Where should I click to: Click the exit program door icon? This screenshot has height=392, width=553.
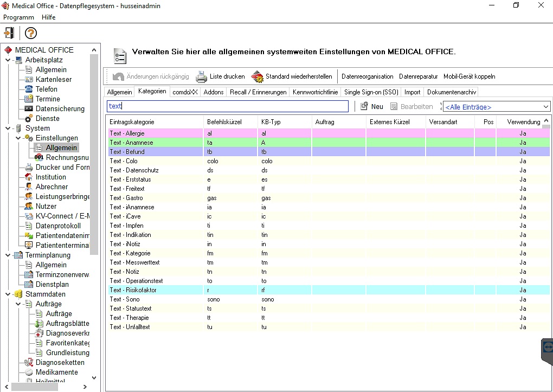[9, 33]
